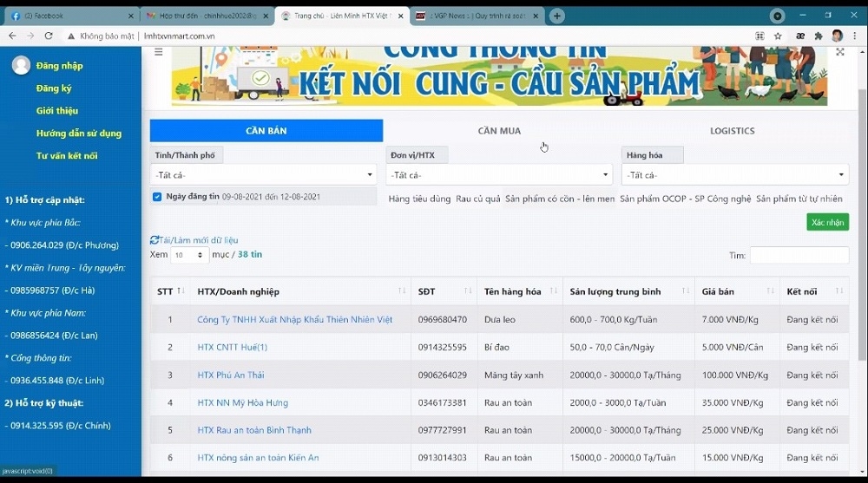Reload the page with refresh icon
Screen dimensions: 868x483
(x=49, y=36)
